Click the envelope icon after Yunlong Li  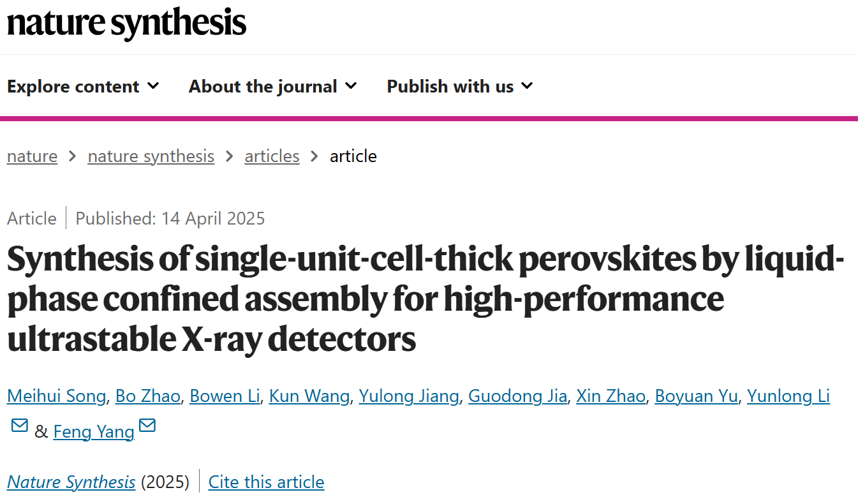point(20,425)
